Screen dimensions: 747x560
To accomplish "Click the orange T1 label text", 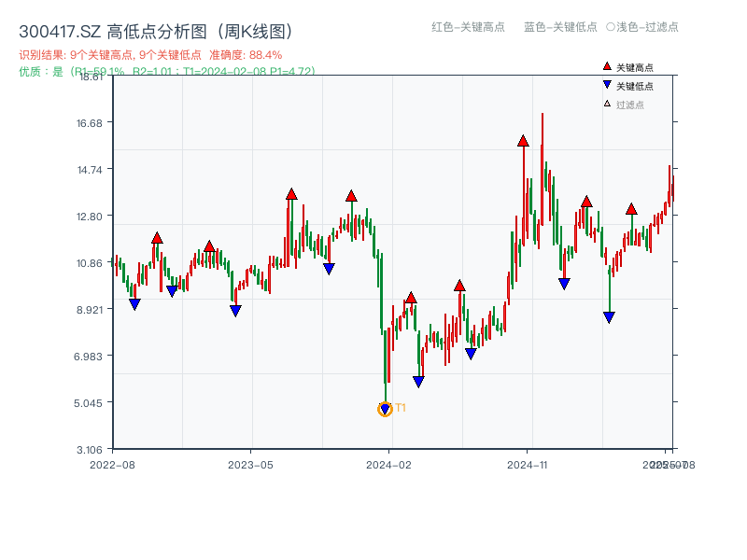I will pyautogui.click(x=401, y=408).
